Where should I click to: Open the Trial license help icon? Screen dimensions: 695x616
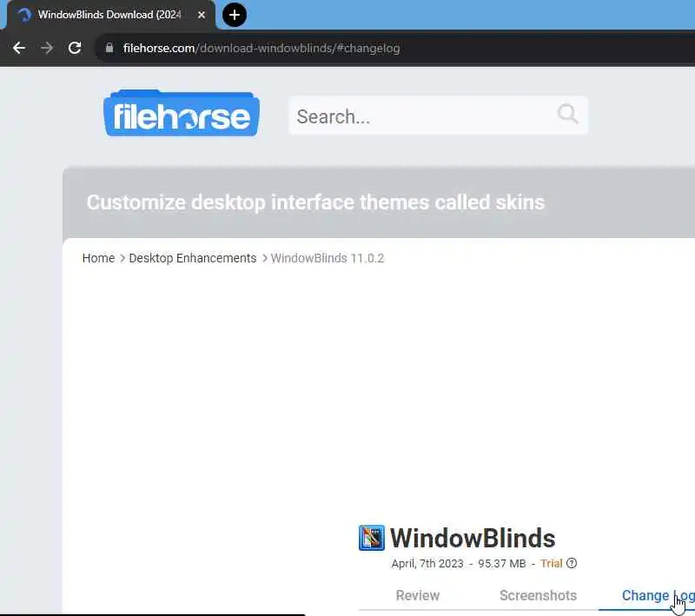[x=572, y=563]
